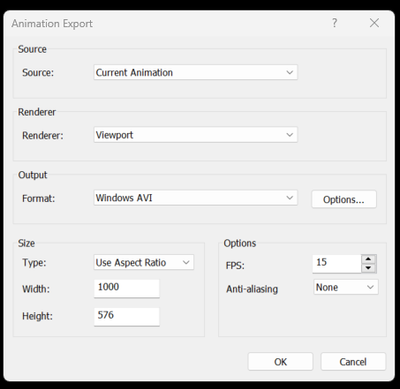Click the Width: label
The width and height of the screenshot is (400, 389).
[x=36, y=289]
